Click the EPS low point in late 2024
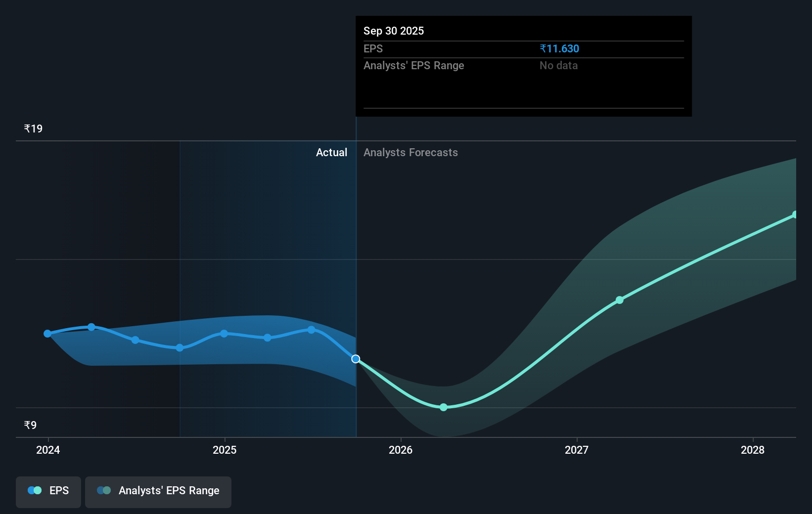Viewport: 812px width, 514px height. (x=180, y=348)
